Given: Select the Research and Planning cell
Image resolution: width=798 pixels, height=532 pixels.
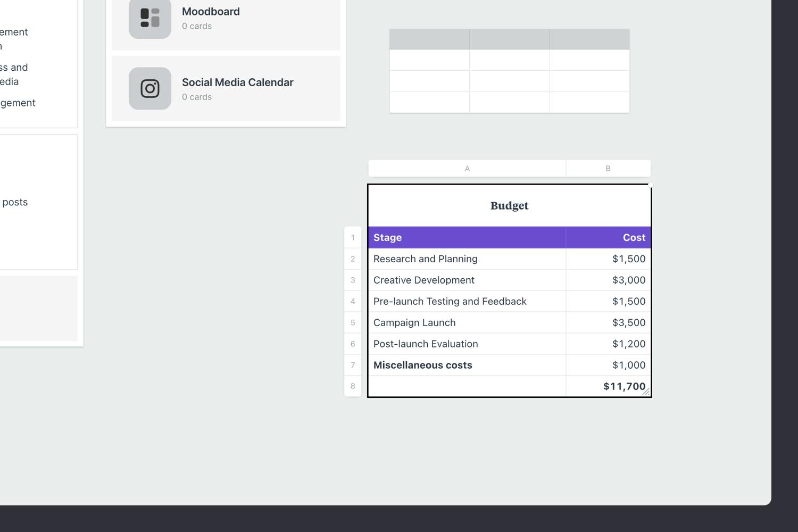Looking at the screenshot, I should pyautogui.click(x=467, y=259).
